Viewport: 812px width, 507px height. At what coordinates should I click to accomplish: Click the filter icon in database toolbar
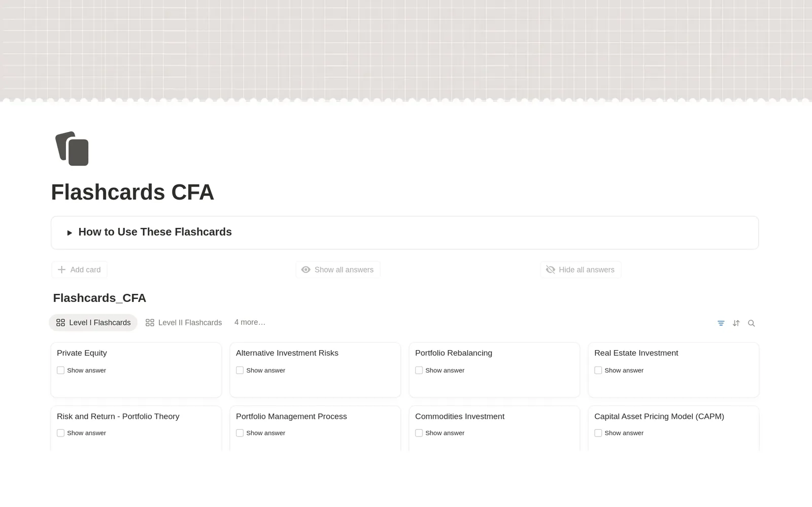coord(721,323)
